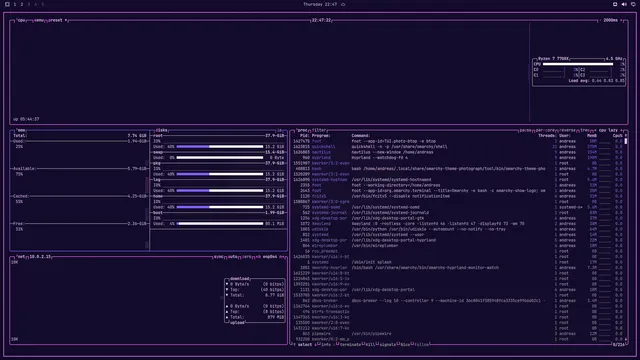Click the Cpu% column header
640x360 pixels.
[x=618, y=136]
